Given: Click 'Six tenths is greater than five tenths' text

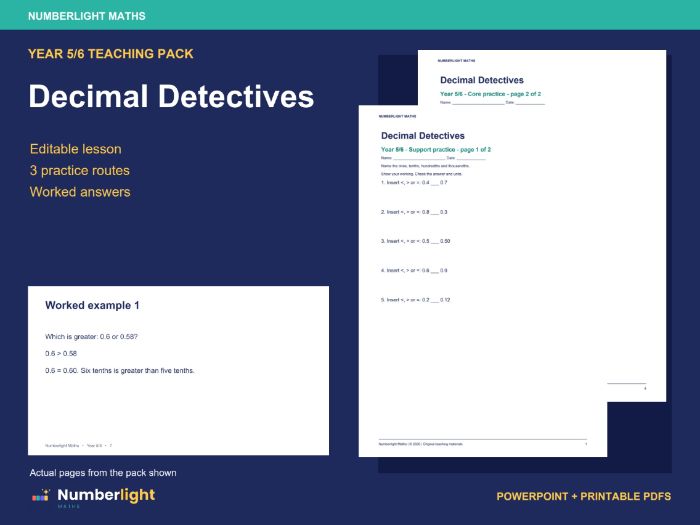Looking at the screenshot, I should pyautogui.click(x=138, y=371).
